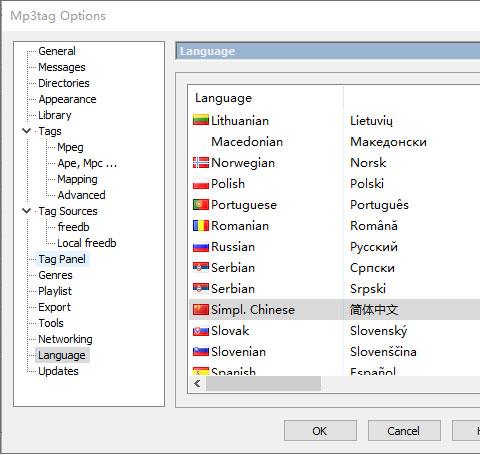Image resolution: width=480 pixels, height=454 pixels.
Task: Click the Language column header
Action: coord(266,98)
